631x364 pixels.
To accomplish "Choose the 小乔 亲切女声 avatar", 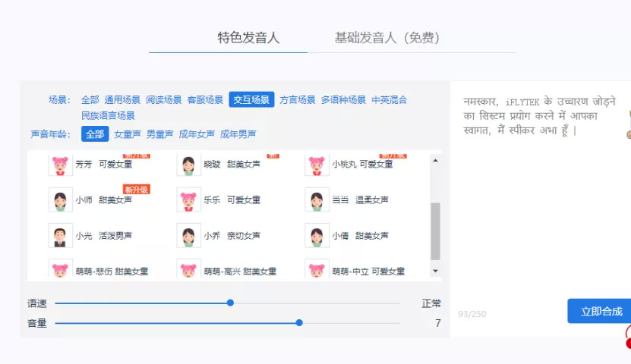I will coord(189,236).
